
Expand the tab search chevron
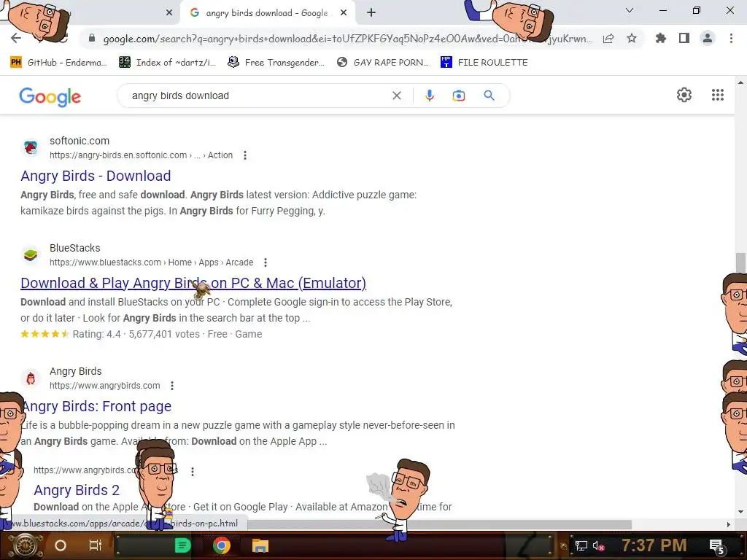[x=630, y=10]
